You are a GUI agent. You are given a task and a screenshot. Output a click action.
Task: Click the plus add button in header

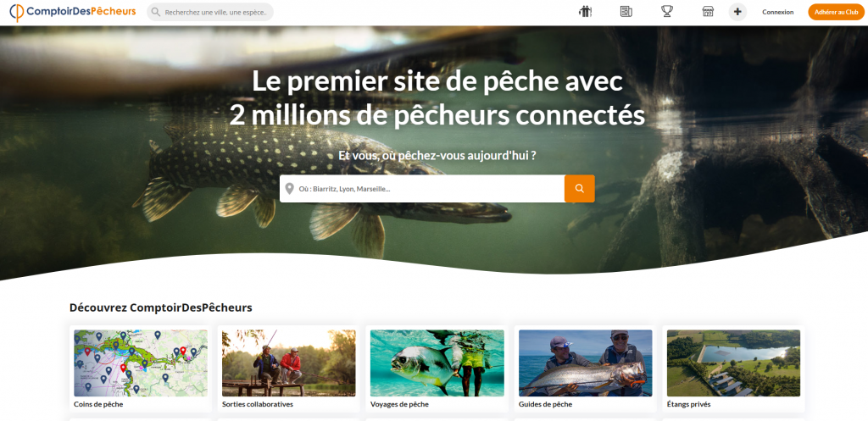pyautogui.click(x=737, y=12)
